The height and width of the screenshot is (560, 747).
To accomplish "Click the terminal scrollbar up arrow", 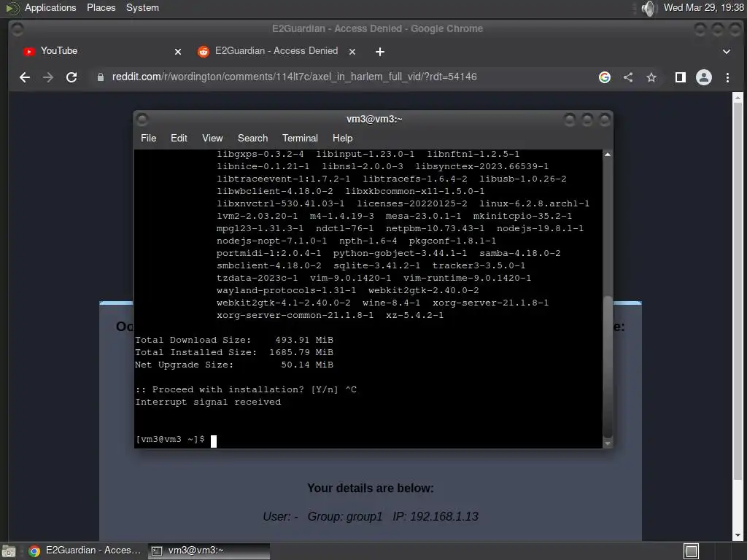I will point(608,155).
